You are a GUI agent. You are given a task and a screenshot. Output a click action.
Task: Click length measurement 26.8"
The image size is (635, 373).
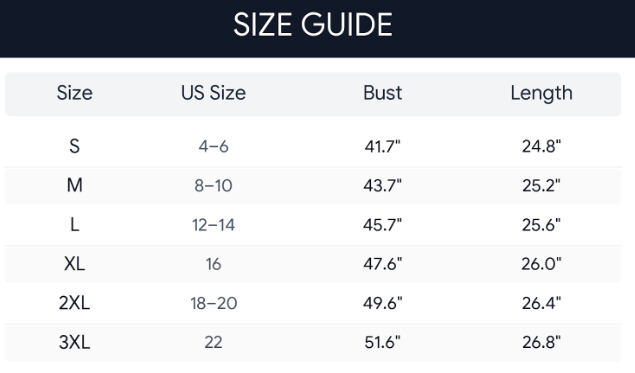click(x=541, y=342)
